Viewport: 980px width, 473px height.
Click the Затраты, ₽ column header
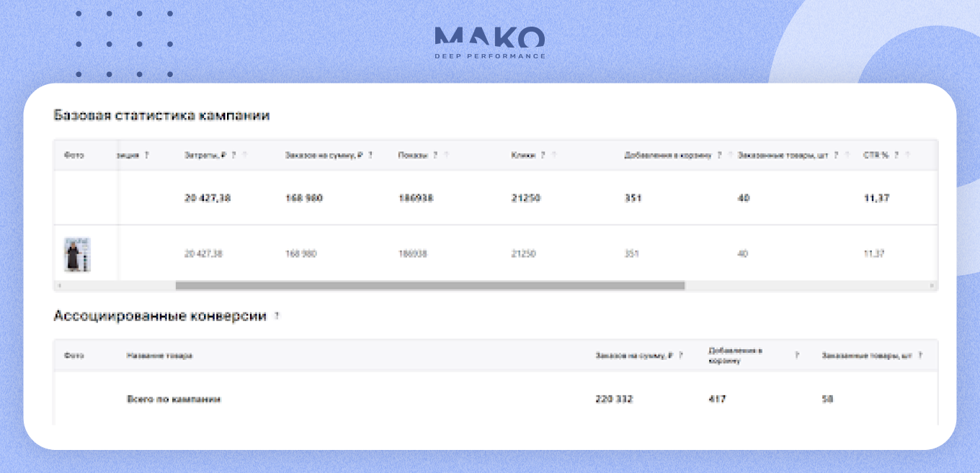click(x=206, y=155)
